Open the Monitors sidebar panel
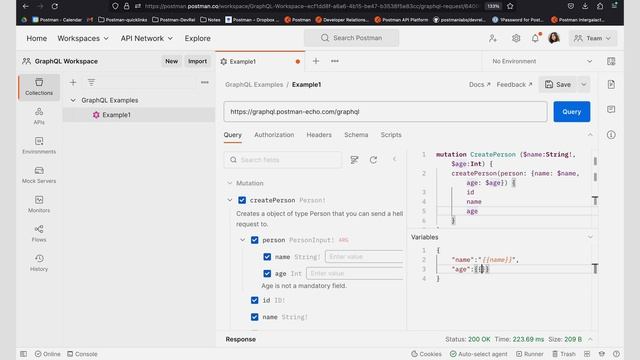 point(39,204)
